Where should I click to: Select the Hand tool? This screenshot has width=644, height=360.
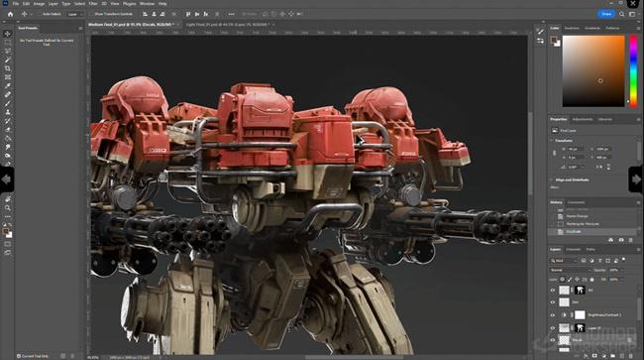tap(7, 199)
